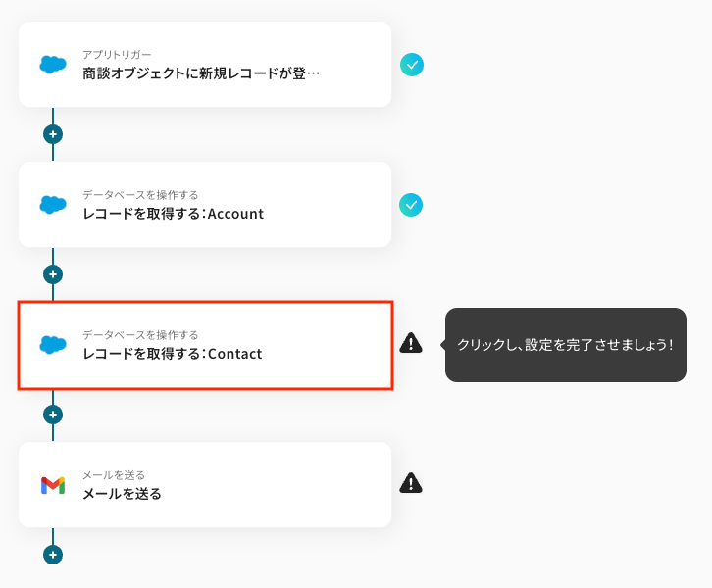
Task: Click the Gmail icon on the mail step
Action: click(x=53, y=485)
